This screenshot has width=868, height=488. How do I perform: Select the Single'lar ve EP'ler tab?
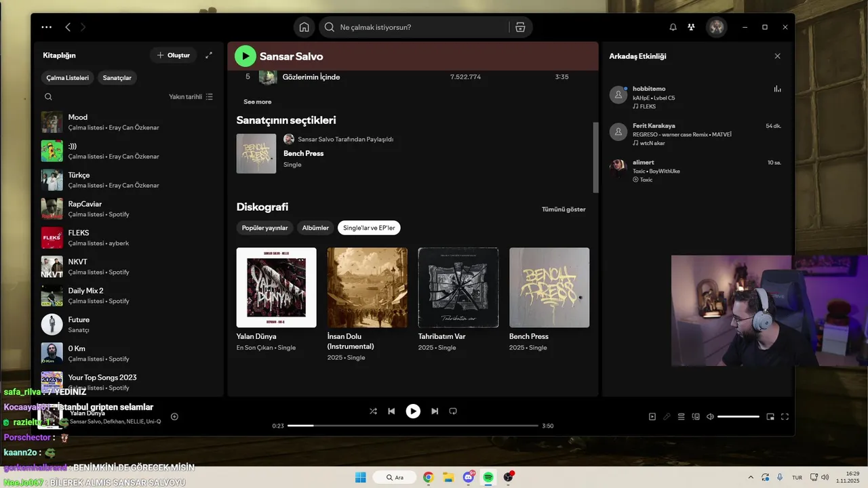click(x=369, y=228)
